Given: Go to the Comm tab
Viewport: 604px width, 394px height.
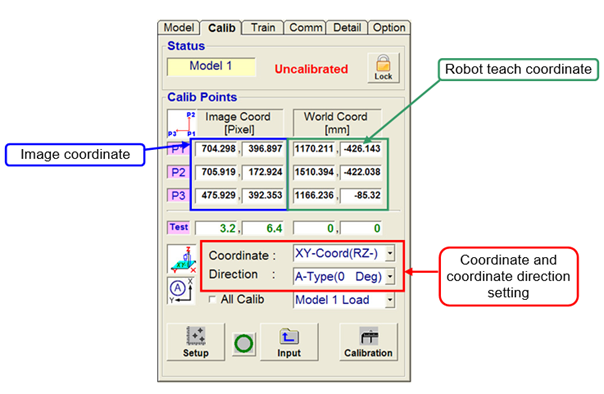Looking at the screenshot, I should (305, 28).
